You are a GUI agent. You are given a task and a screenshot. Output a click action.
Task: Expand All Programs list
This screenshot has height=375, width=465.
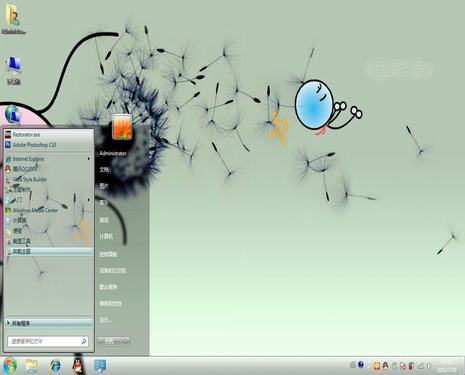tap(49, 323)
